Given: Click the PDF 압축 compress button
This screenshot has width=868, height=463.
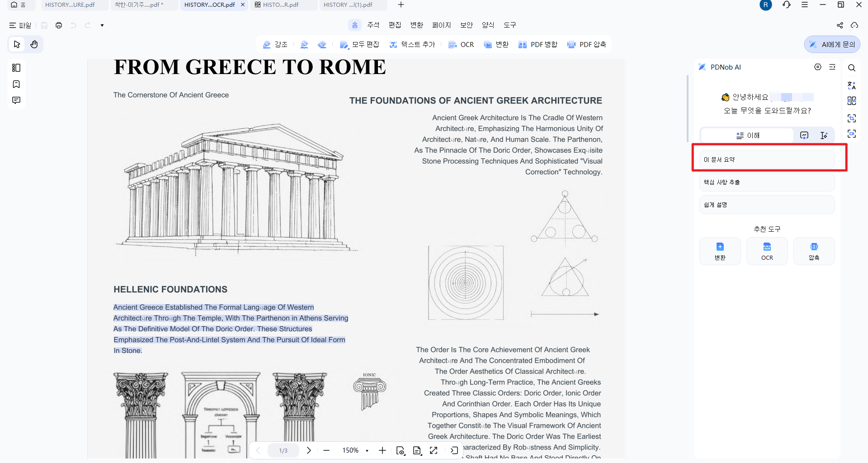Looking at the screenshot, I should pos(587,44).
